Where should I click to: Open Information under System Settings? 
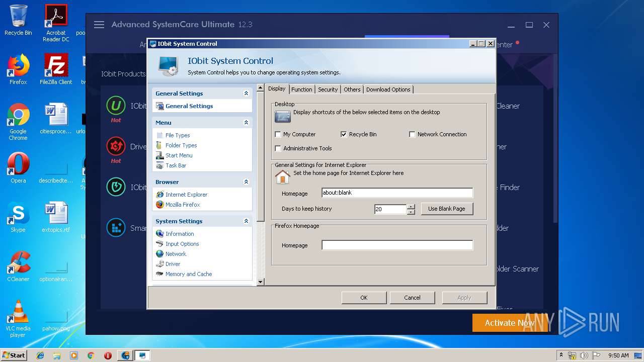(x=180, y=234)
